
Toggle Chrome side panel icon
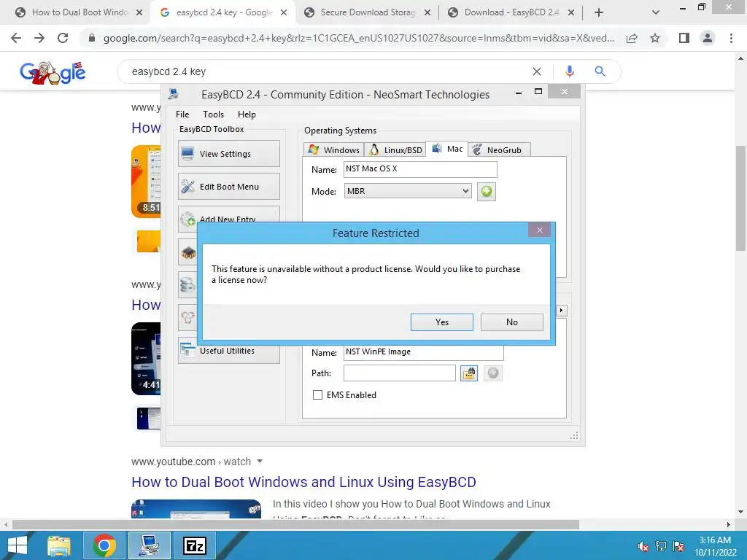tap(684, 38)
